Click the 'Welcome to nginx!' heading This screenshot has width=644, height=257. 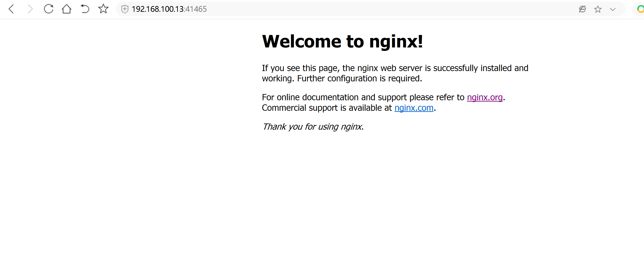point(343,41)
